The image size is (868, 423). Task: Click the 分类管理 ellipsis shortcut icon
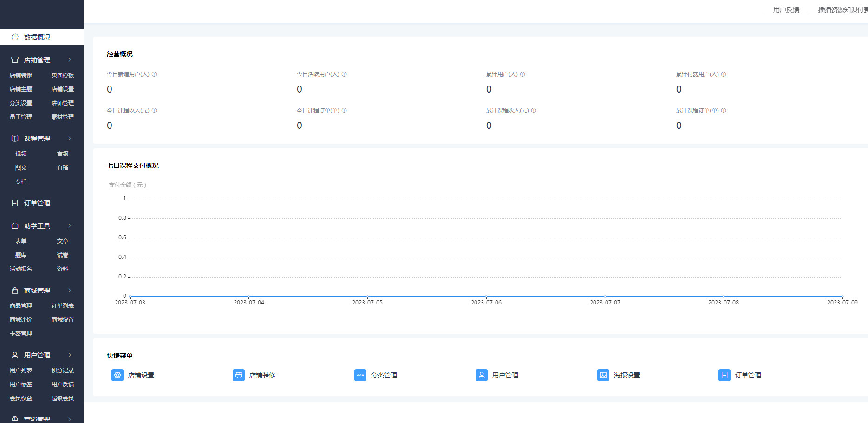(360, 375)
